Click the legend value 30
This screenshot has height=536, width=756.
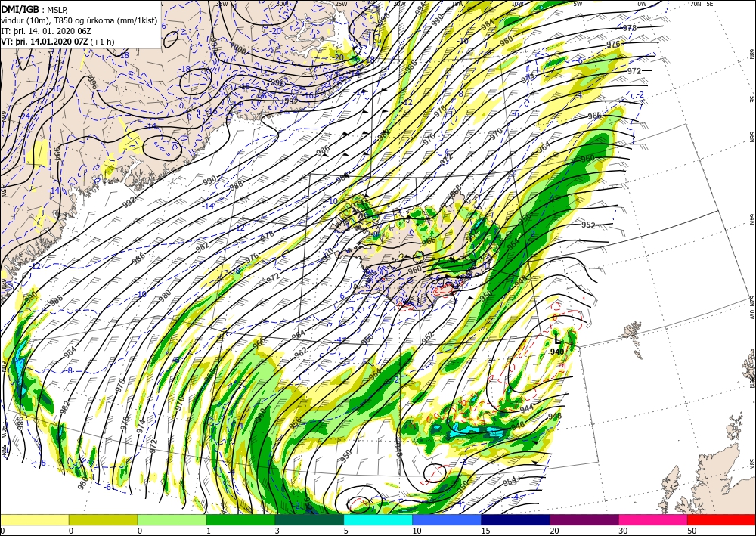623,531
